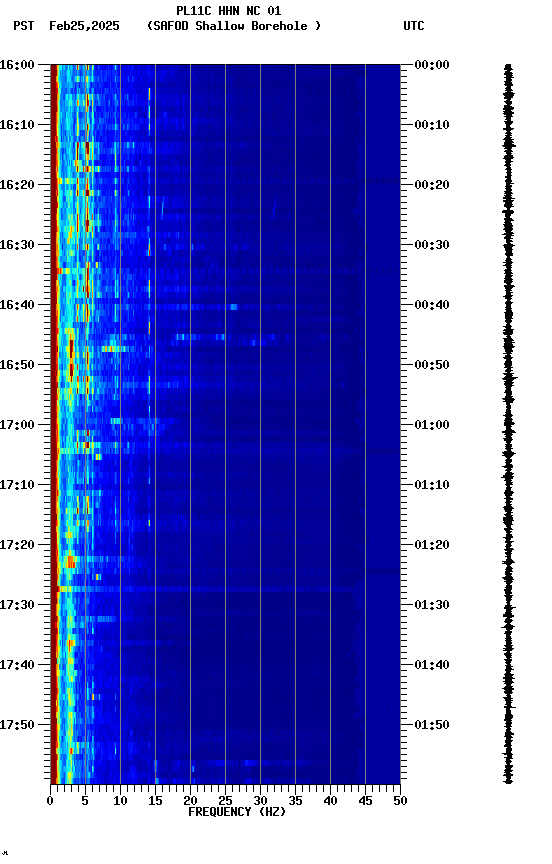
Task: Click the 35 Hz frequency tick label
Action: (x=295, y=801)
